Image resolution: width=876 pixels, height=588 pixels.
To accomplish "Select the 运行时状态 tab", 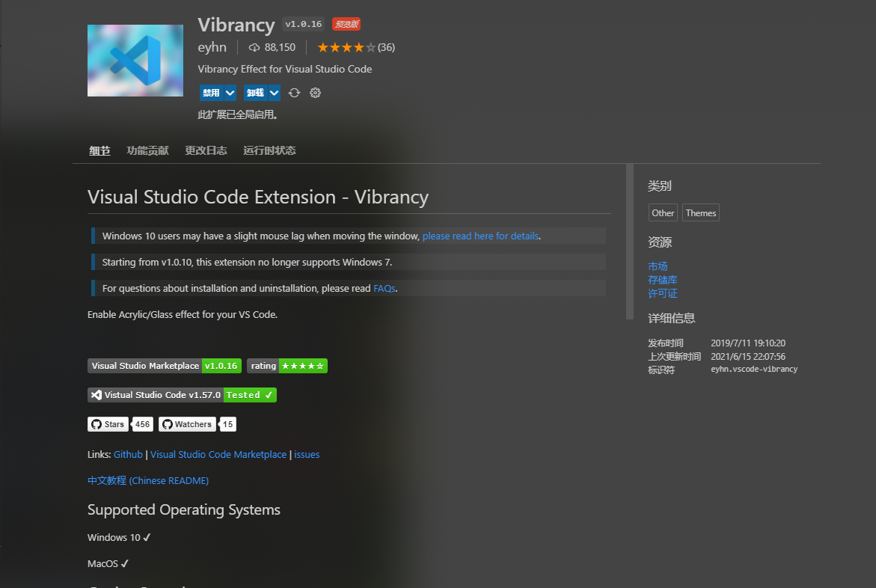I will coord(269,150).
